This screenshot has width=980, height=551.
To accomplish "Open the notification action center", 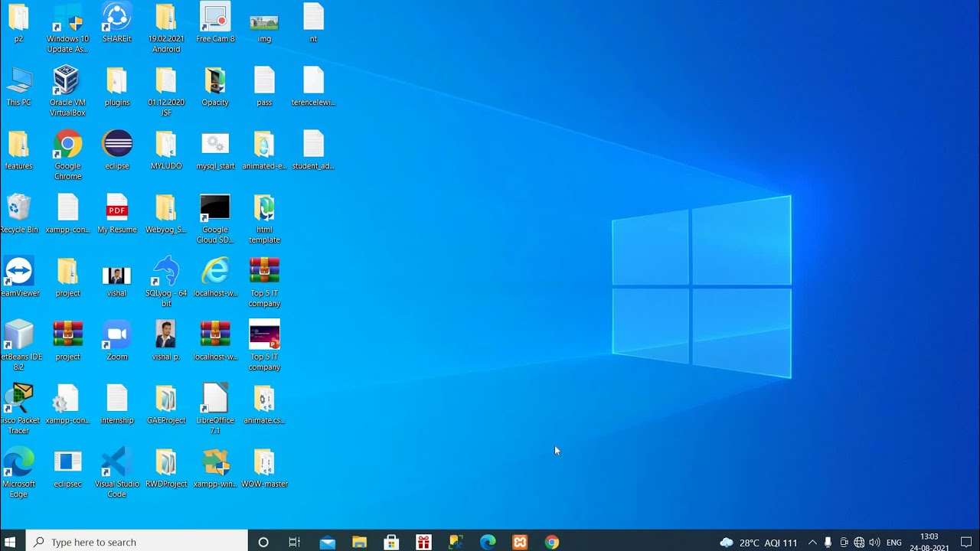I will pyautogui.click(x=965, y=542).
